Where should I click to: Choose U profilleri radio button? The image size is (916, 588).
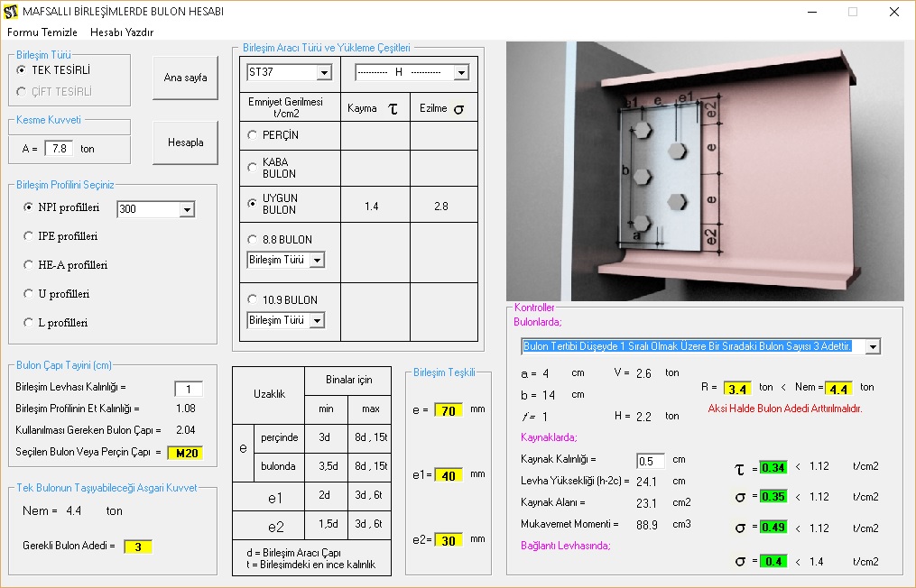coord(28,294)
